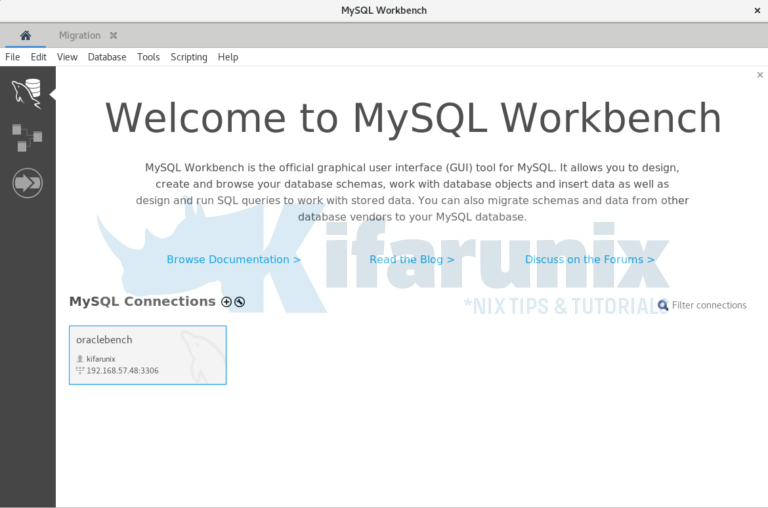Switch to the Migration tab

point(79,35)
